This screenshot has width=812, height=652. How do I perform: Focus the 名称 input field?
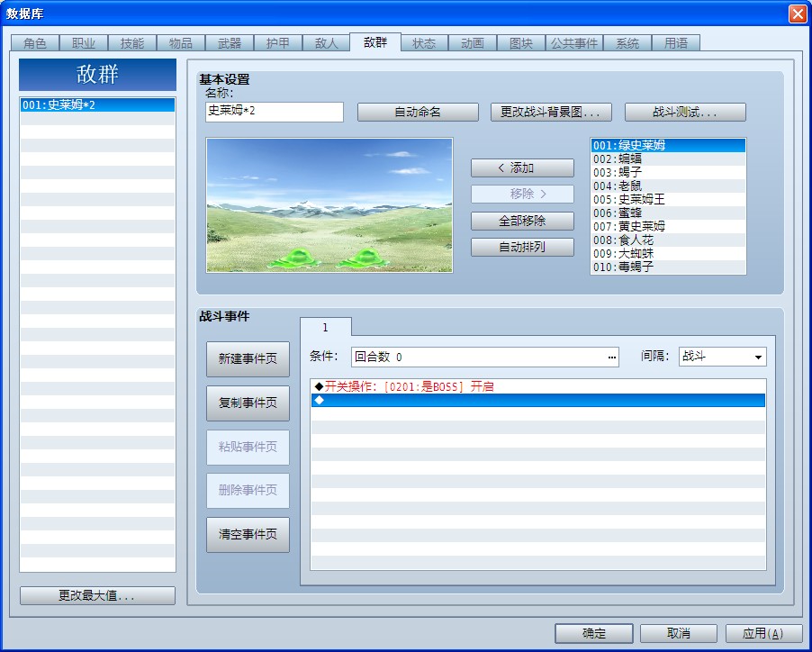pyautogui.click(x=275, y=112)
